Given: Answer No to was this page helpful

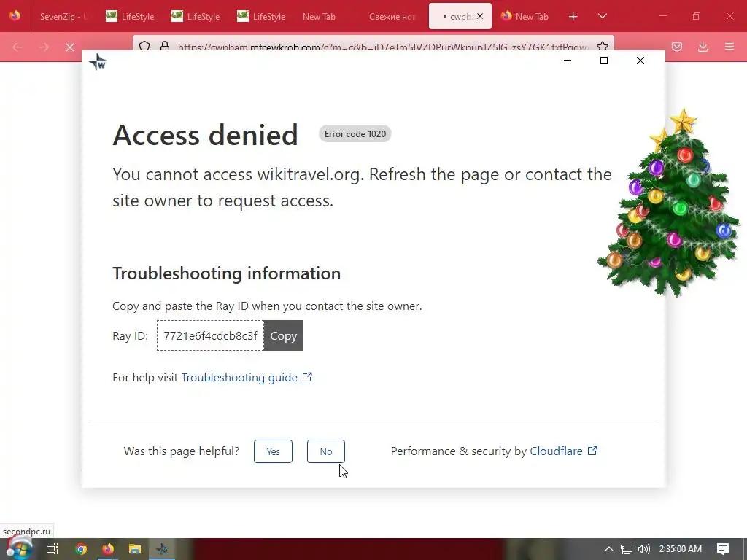Looking at the screenshot, I should (x=326, y=451).
